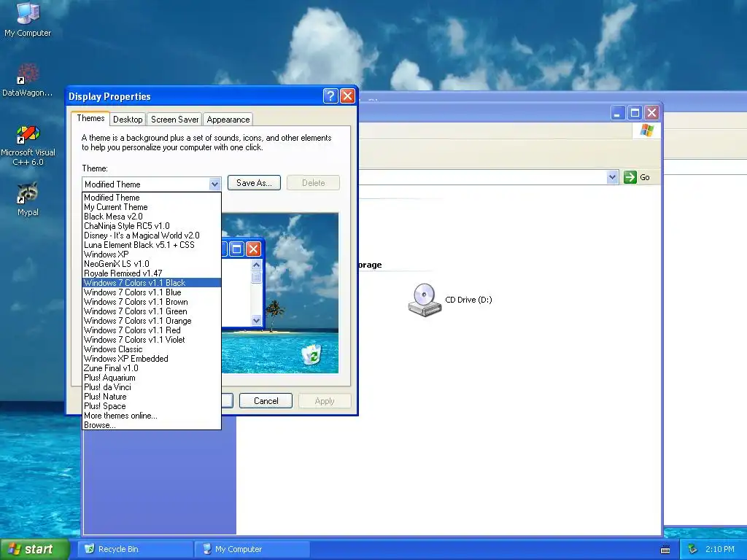
Task: Click the preview window's scroll up arrow
Action: point(256,265)
